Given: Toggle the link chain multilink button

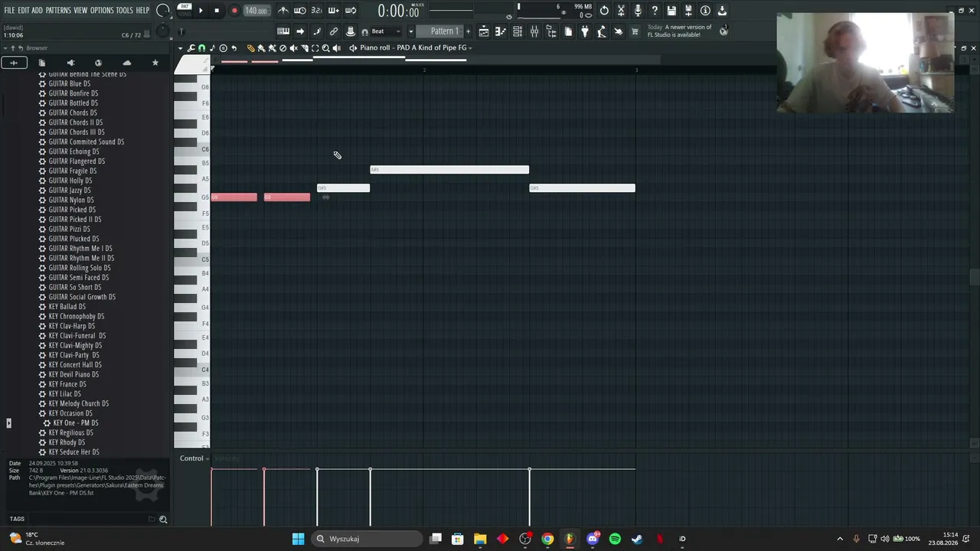Looking at the screenshot, I should coord(334,31).
